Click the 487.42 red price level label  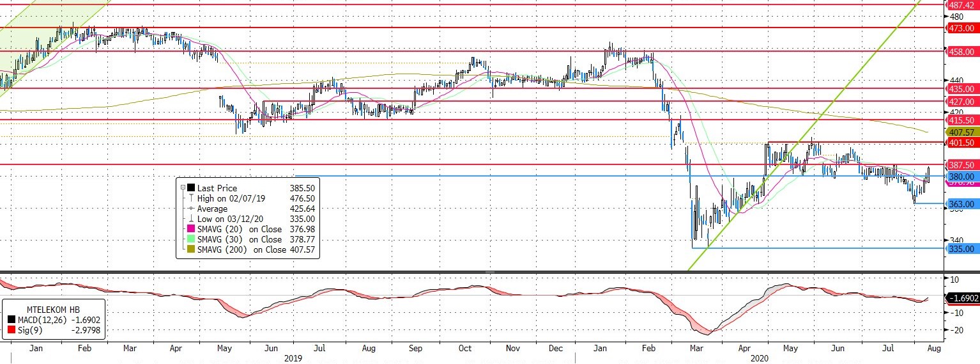click(x=962, y=4)
